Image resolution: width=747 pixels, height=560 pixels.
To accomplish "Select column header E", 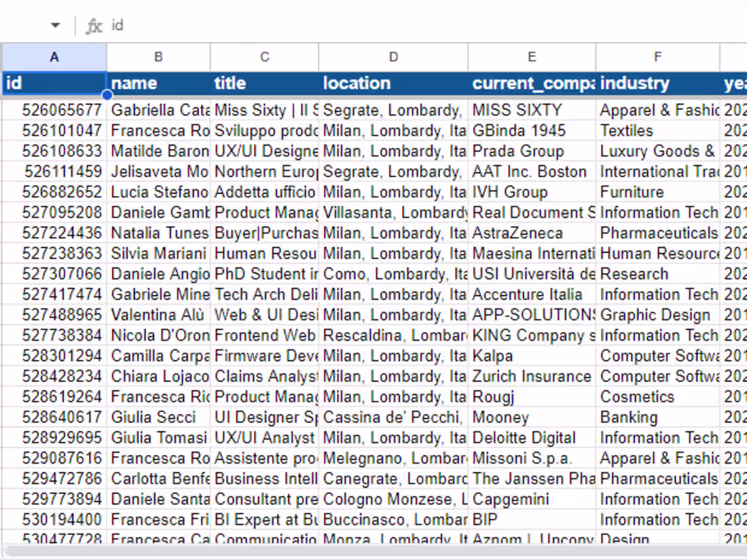I will click(532, 57).
